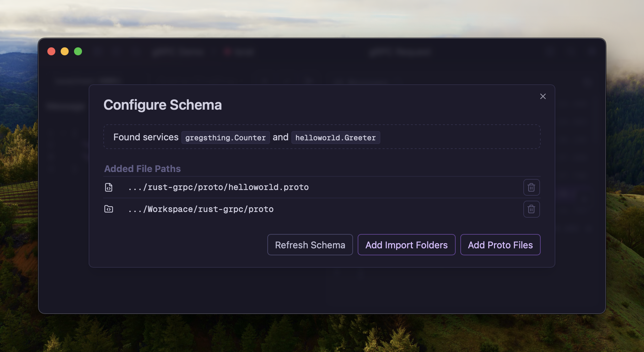Click the .../Workspace/rust-grpc/proto path text
The width and height of the screenshot is (644, 352).
(x=201, y=209)
